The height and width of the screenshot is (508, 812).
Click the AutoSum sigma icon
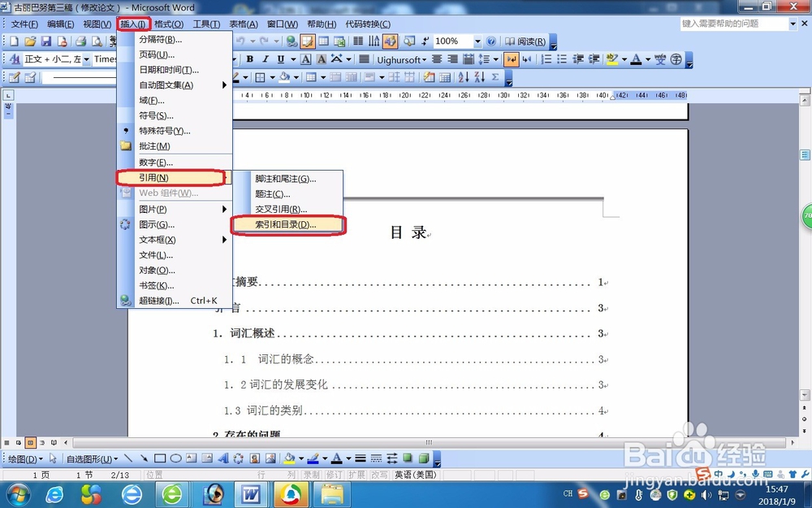click(495, 77)
